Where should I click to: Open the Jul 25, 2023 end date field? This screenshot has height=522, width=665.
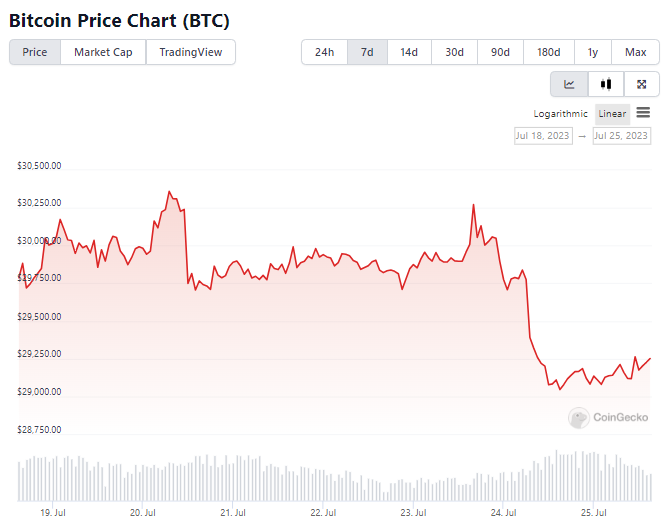621,136
